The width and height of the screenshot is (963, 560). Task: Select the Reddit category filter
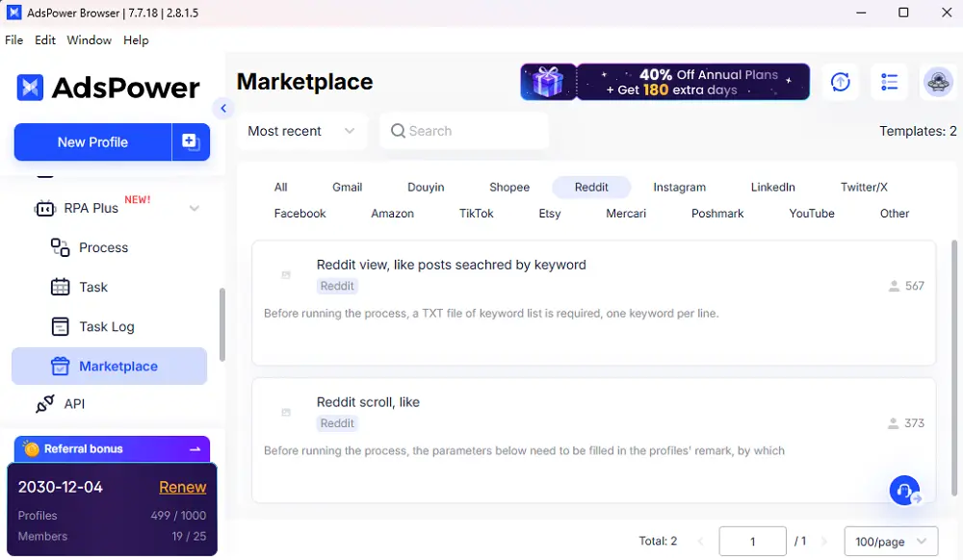coord(590,187)
